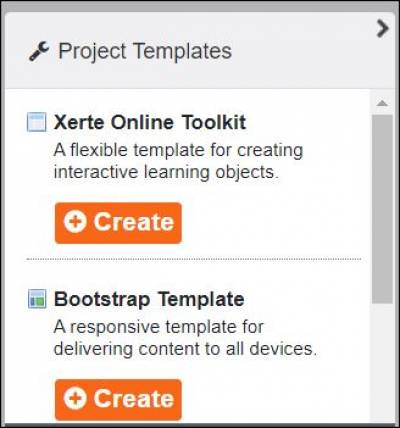Open the Bootstrap Template title
400x428 pixels.
(x=149, y=299)
